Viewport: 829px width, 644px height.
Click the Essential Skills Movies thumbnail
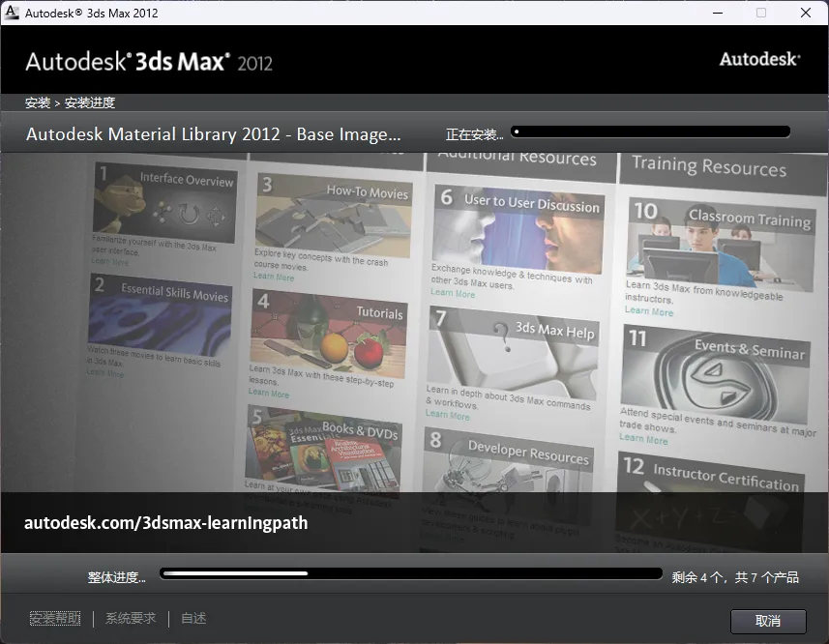point(160,315)
